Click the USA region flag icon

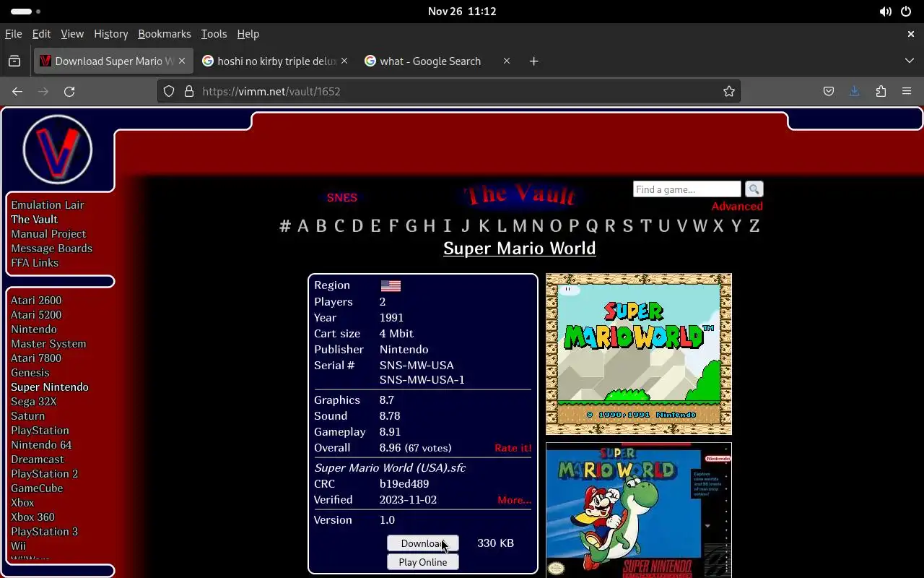tap(391, 285)
